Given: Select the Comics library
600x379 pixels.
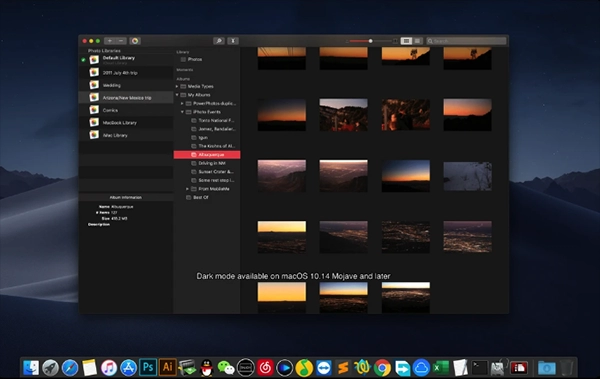Looking at the screenshot, I should click(x=126, y=110).
